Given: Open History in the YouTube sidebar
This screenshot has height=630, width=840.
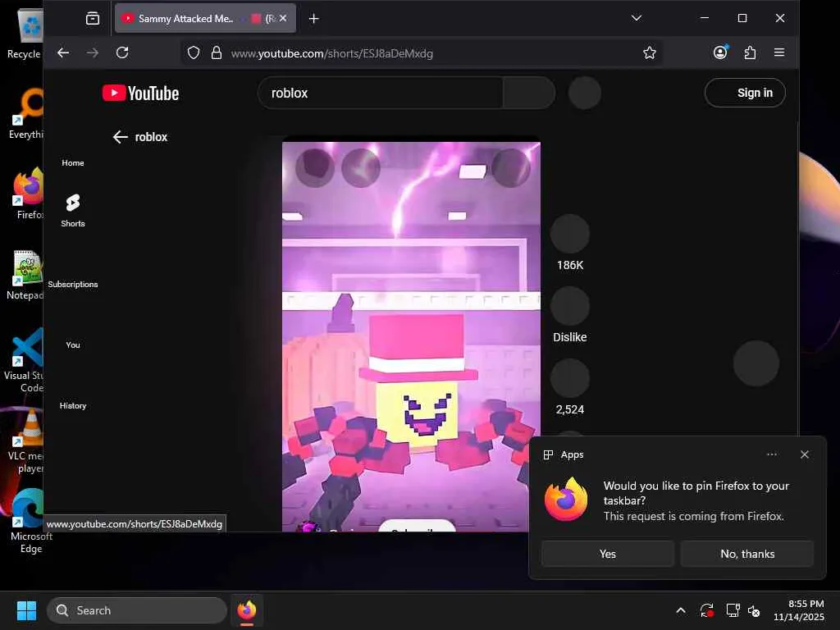Looking at the screenshot, I should [73, 405].
